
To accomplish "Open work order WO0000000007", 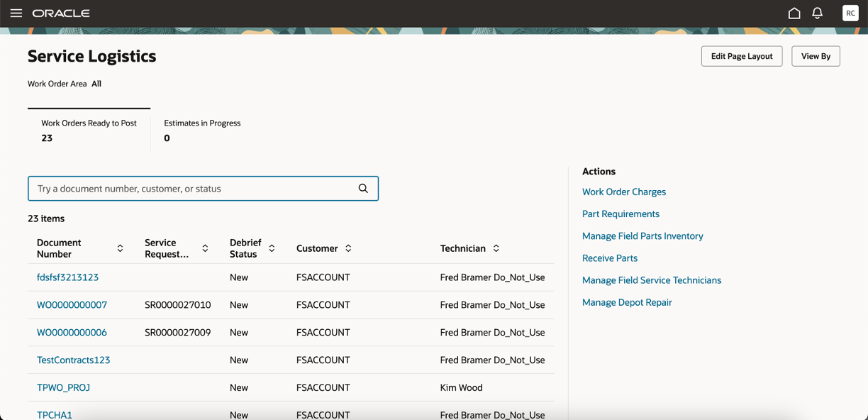I will point(72,305).
